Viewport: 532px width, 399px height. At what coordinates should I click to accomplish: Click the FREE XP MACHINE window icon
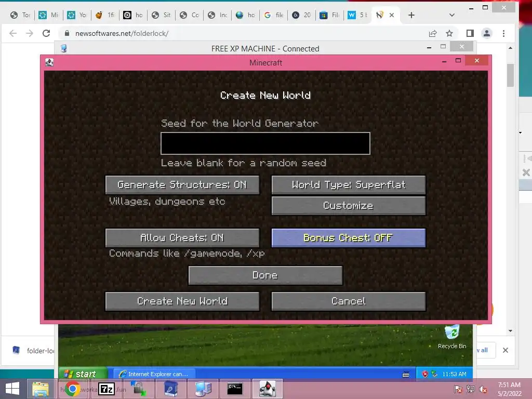[63, 48]
